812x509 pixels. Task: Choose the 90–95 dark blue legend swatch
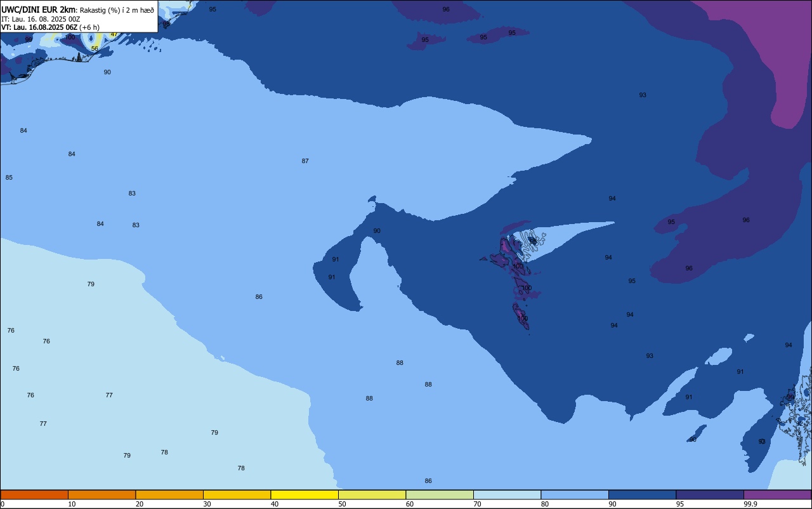tap(642, 494)
